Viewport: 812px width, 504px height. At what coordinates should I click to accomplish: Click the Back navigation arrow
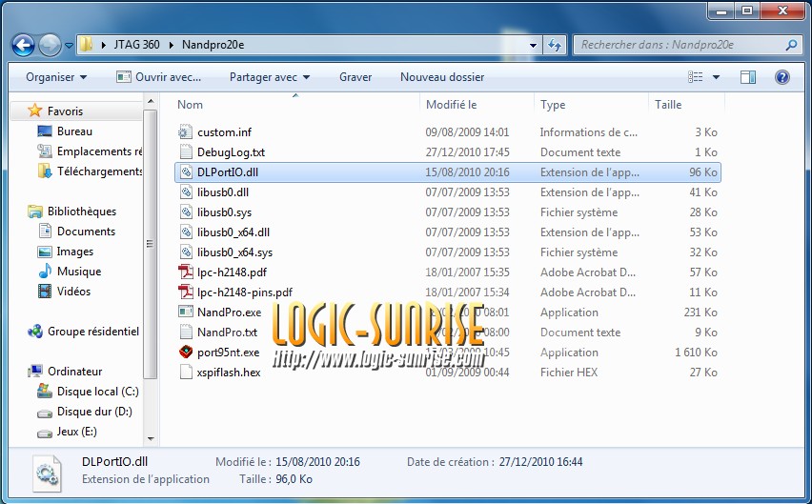click(23, 45)
